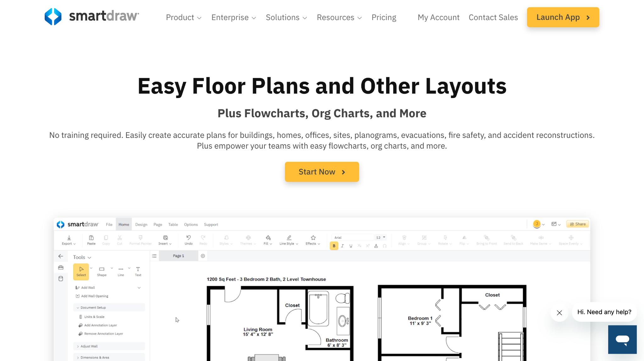
Task: Open the font color picker
Action: (x=376, y=246)
